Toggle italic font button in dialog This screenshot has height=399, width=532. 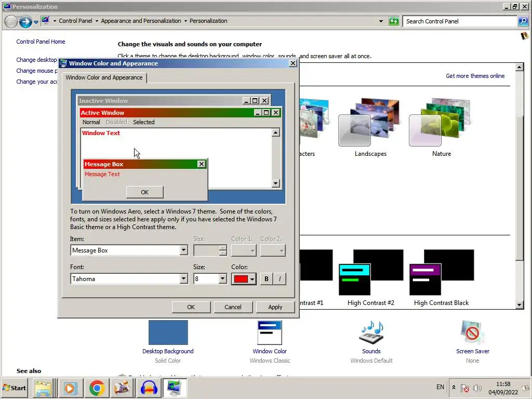(280, 279)
